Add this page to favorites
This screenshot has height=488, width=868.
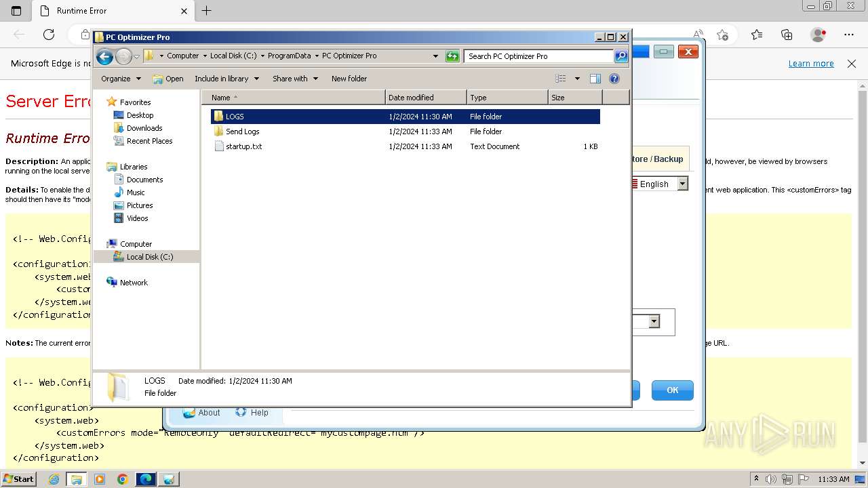[723, 35]
